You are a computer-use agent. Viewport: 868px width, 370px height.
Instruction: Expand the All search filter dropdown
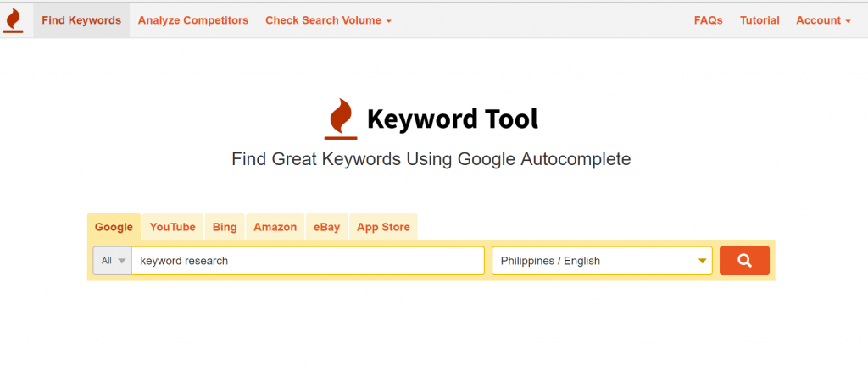point(112,261)
